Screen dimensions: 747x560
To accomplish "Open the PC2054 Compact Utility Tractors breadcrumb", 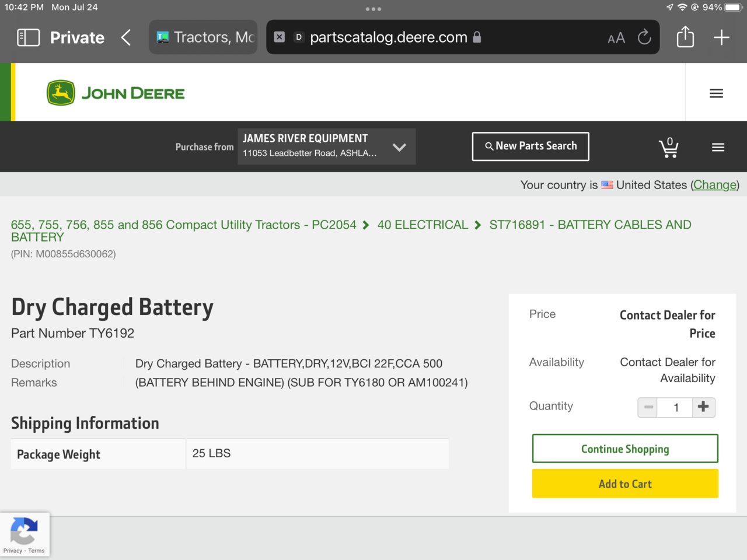I will click(x=184, y=225).
